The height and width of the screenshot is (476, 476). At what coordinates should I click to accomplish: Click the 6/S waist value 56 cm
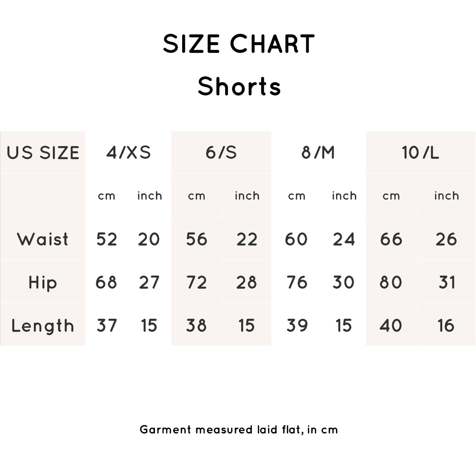pos(197,239)
